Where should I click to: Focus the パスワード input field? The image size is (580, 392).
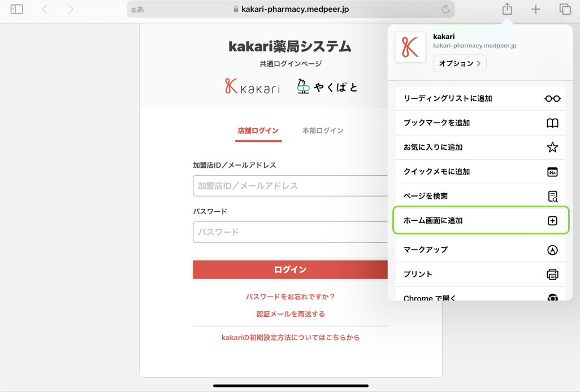291,232
